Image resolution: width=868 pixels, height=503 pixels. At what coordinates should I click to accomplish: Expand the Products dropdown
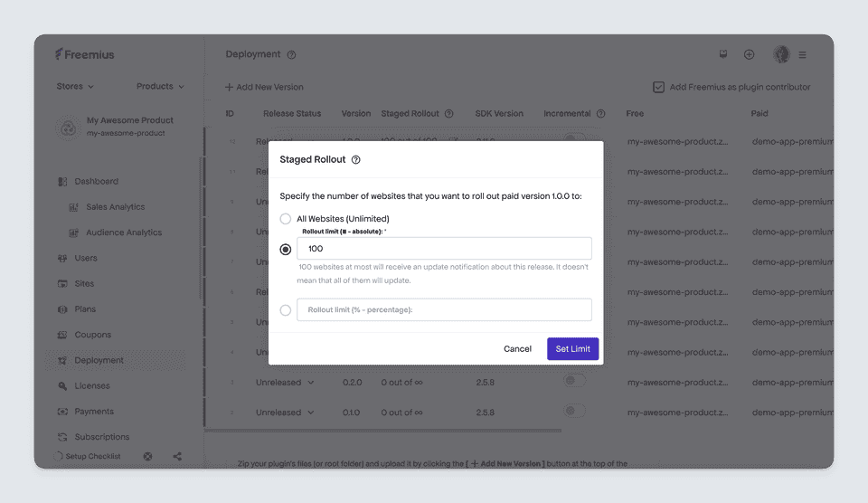pos(160,87)
